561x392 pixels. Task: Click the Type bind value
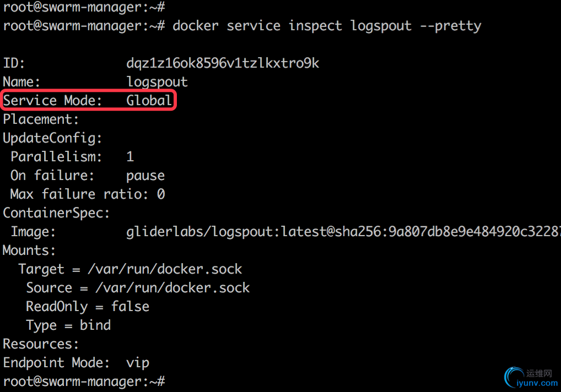[x=95, y=325]
